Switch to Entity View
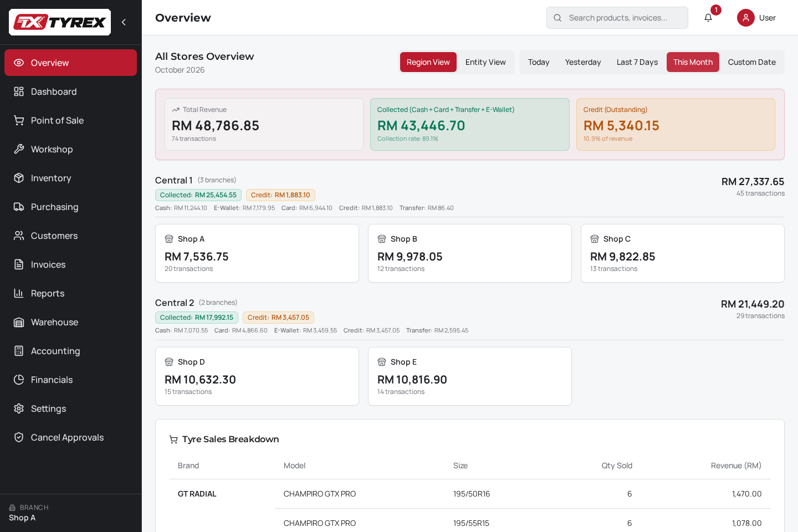Viewport: 798px width, 532px height. coord(485,62)
